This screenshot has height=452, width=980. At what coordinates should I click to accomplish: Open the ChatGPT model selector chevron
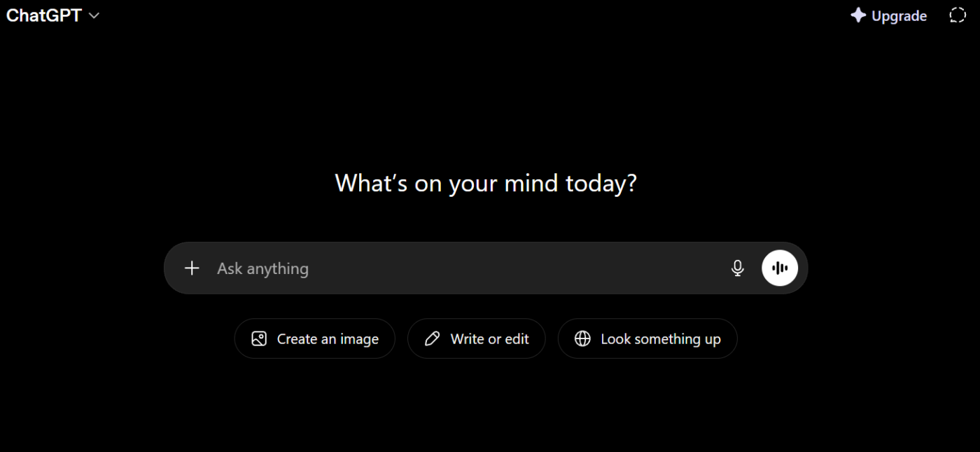pyautogui.click(x=94, y=16)
